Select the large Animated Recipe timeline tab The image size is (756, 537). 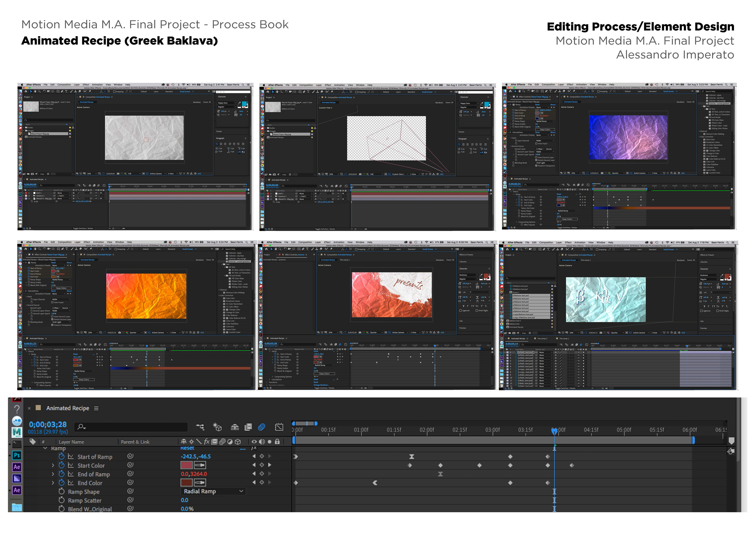coord(68,408)
